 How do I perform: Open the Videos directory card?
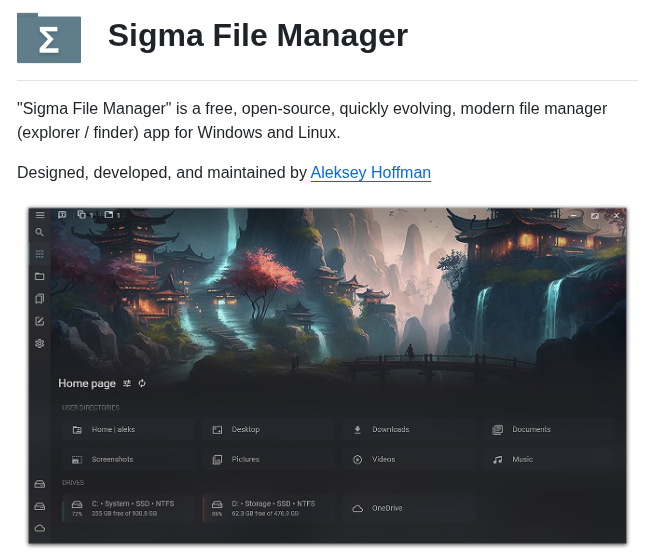point(408,459)
